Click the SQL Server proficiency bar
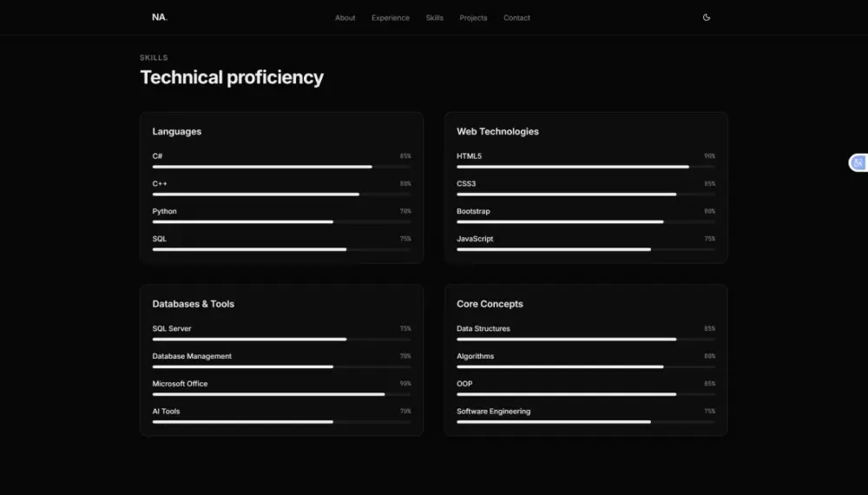868x495 pixels. tap(282, 339)
